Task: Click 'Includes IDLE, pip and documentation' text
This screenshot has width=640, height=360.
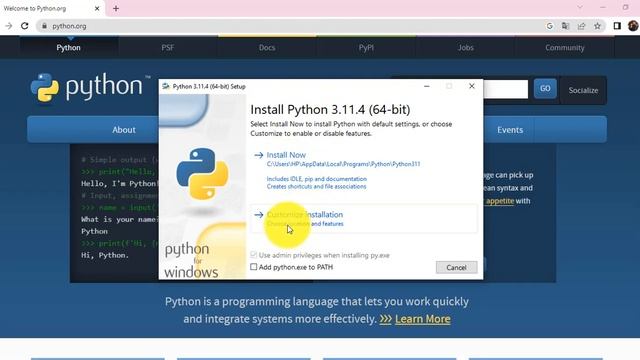Action: [x=317, y=179]
